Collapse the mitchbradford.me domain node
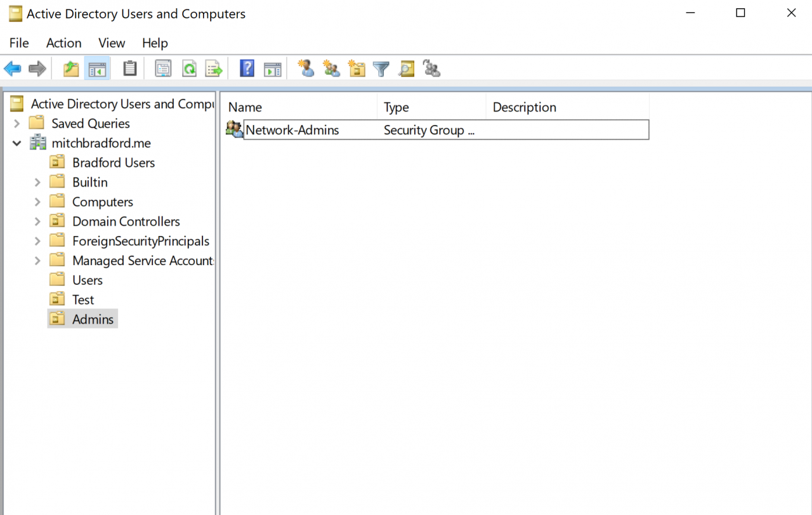 pos(16,143)
